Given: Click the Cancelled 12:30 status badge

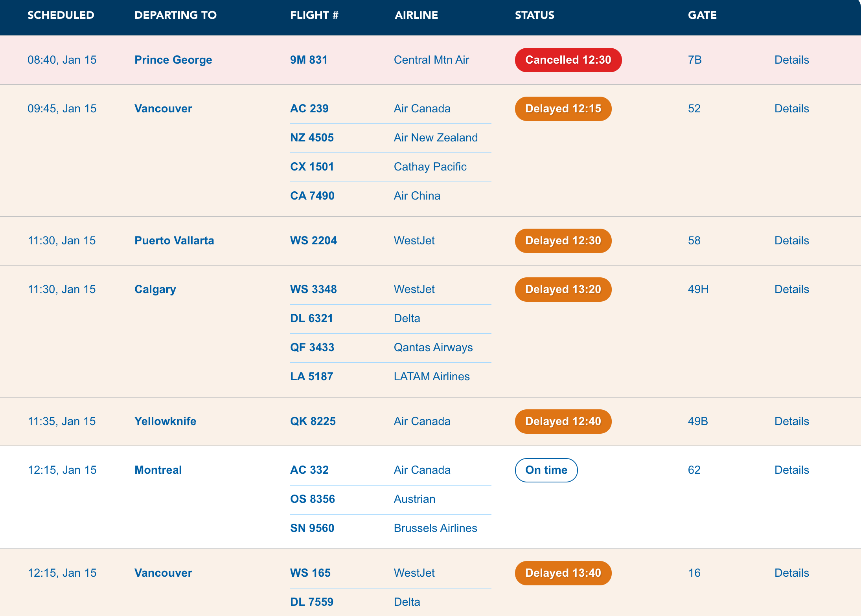Looking at the screenshot, I should click(568, 60).
